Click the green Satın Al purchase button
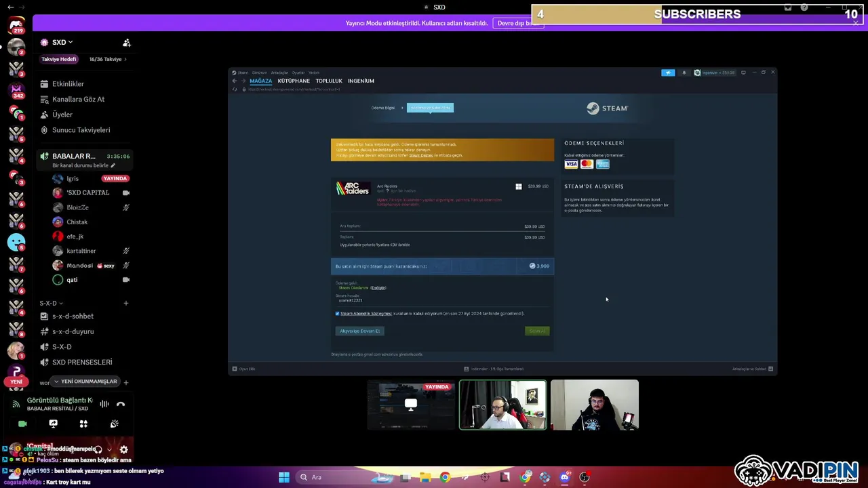The height and width of the screenshot is (488, 868). click(537, 331)
